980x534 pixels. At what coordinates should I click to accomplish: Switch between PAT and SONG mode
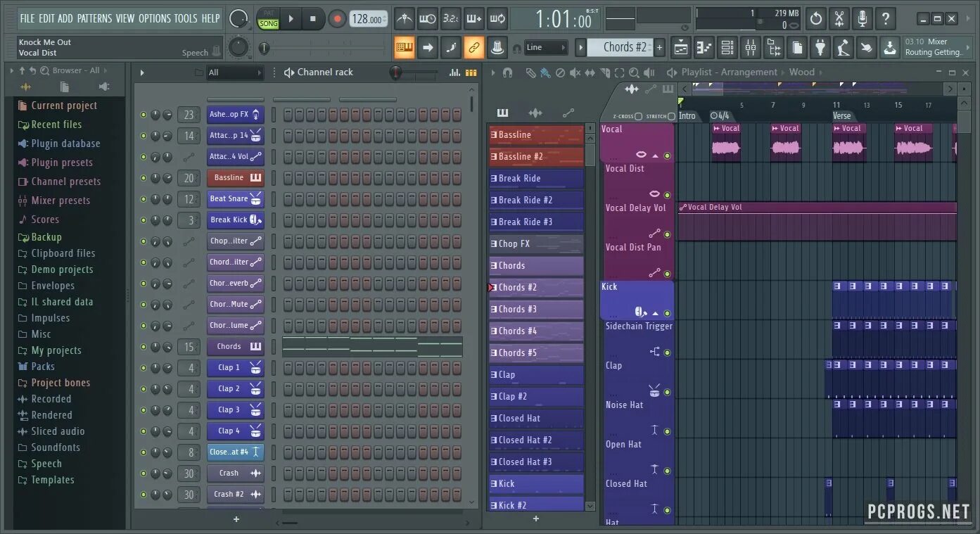[268, 19]
